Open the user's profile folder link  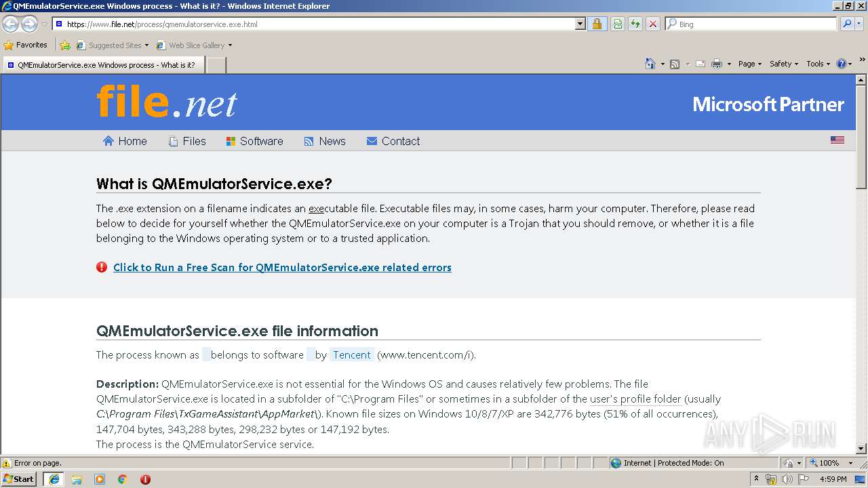point(635,399)
